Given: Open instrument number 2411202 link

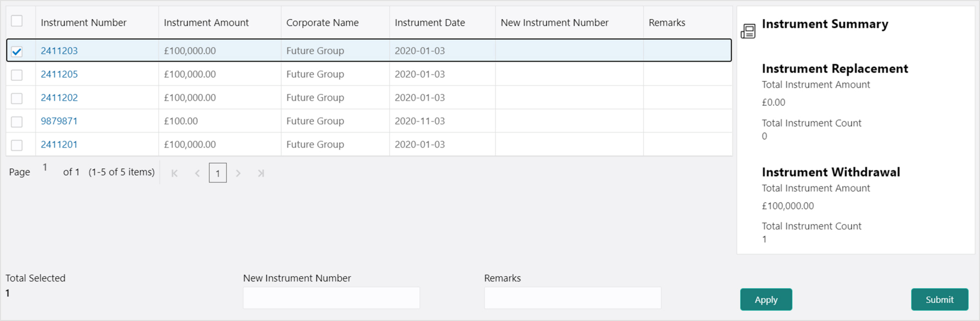Looking at the screenshot, I should 59,97.
